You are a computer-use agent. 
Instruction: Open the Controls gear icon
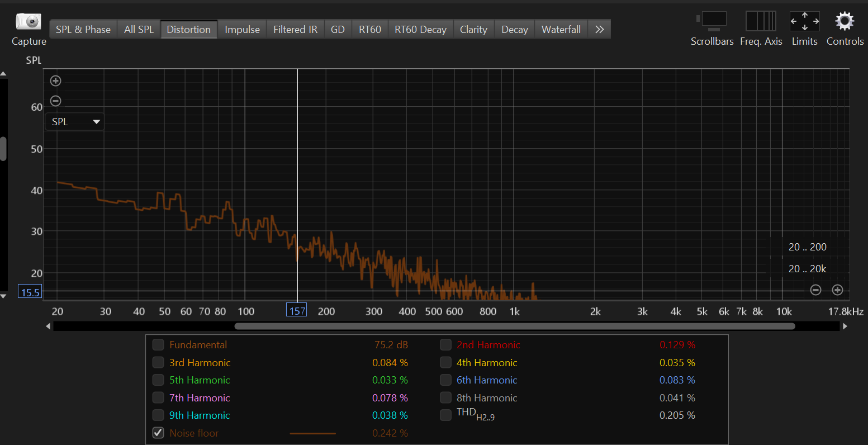point(845,22)
